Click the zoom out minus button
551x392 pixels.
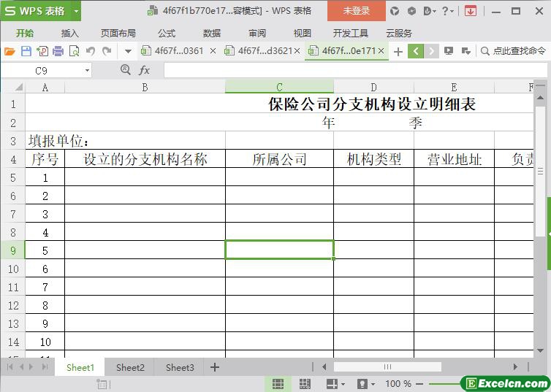[x=419, y=384]
